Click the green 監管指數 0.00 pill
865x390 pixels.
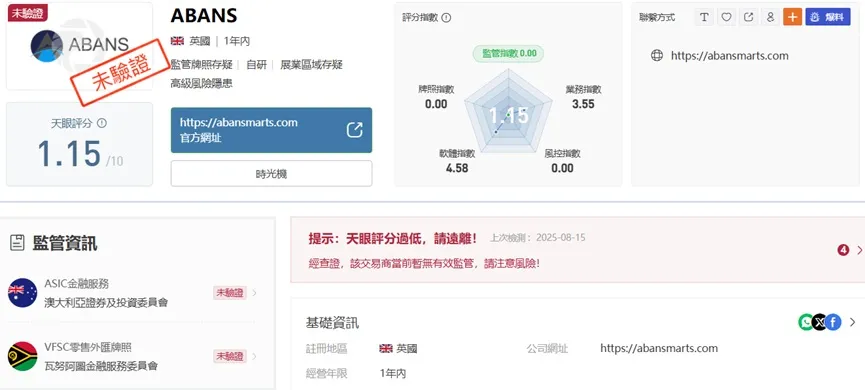(508, 54)
